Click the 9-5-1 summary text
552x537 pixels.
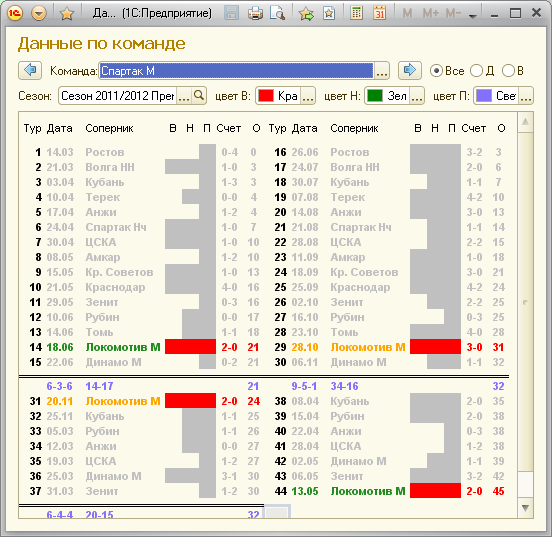(x=304, y=386)
